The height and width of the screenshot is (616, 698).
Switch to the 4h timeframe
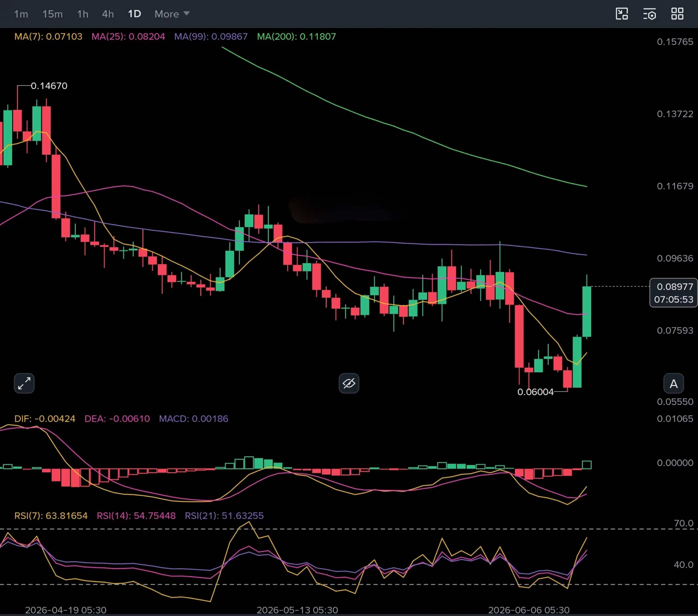pyautogui.click(x=108, y=14)
